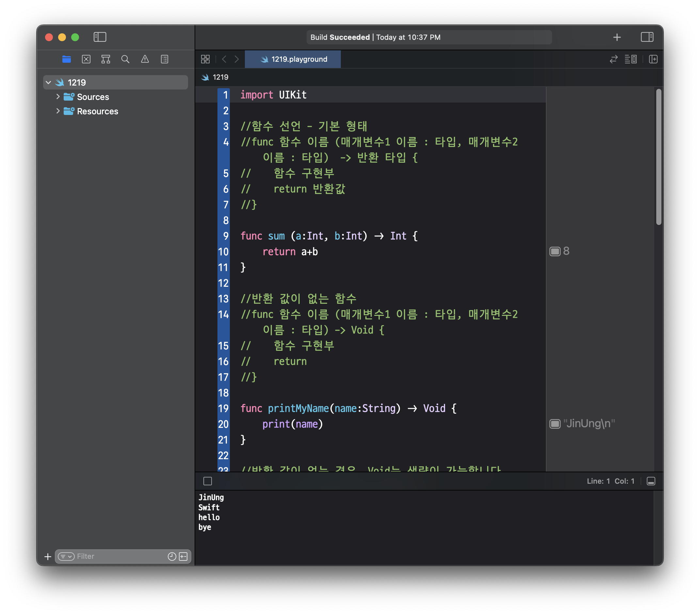
Task: Open the Source Control navigator
Action: click(x=86, y=59)
